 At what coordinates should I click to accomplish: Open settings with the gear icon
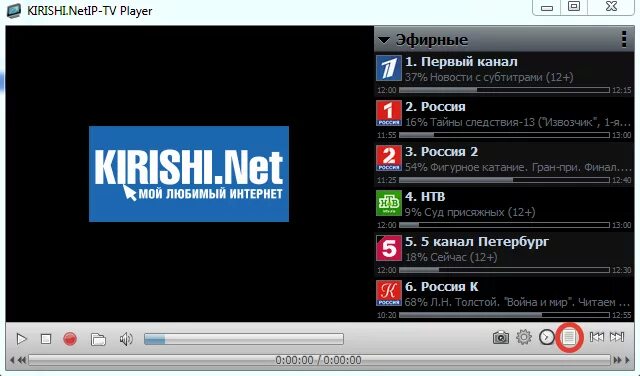click(524, 337)
